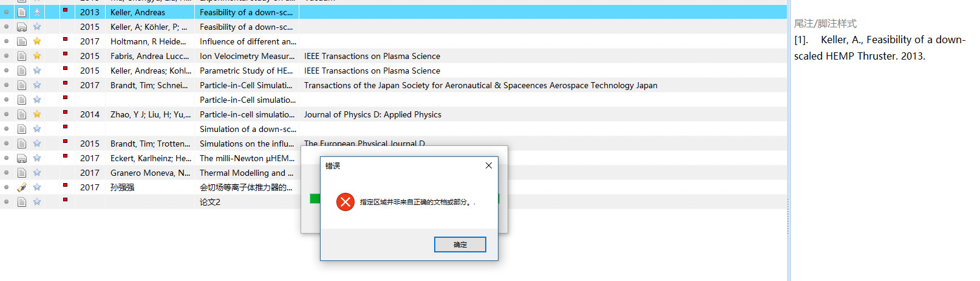Toggle star for Fabris 2015 entry
The height and width of the screenshot is (281, 980).
click(x=37, y=56)
